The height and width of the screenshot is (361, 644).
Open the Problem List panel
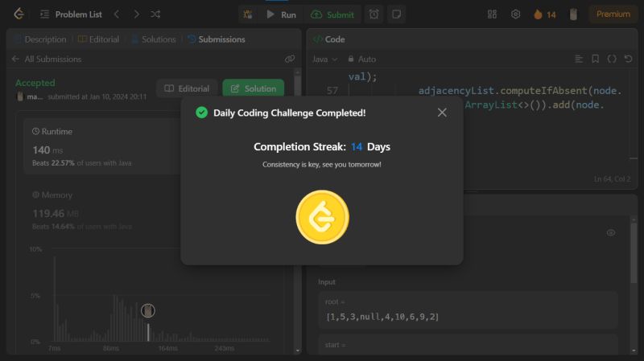coord(71,14)
